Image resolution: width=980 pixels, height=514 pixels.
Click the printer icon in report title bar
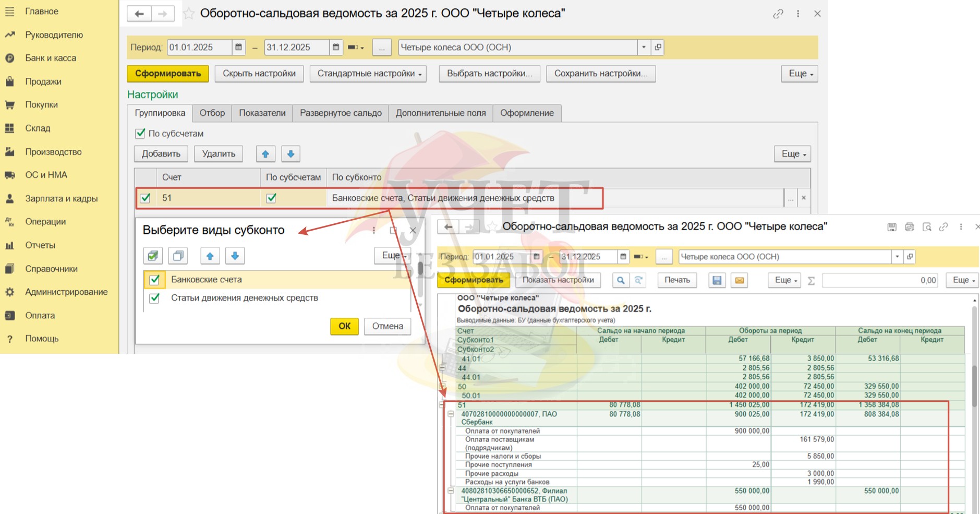coord(909,227)
